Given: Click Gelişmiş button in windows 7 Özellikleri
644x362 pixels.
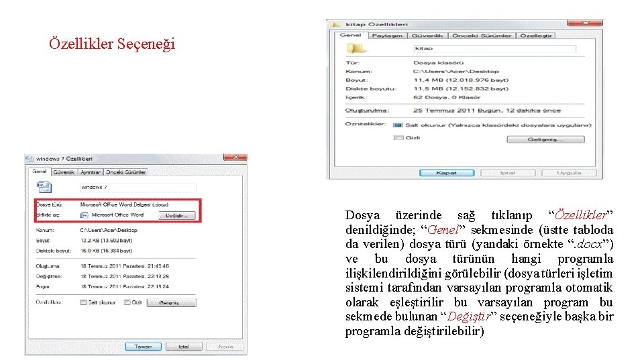Looking at the screenshot, I should pos(171,303).
